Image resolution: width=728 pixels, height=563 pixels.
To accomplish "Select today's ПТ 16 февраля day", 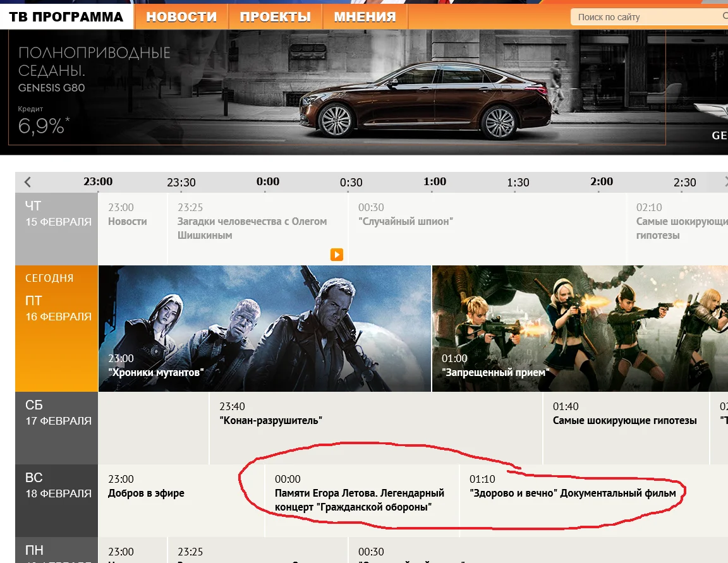I will point(57,329).
